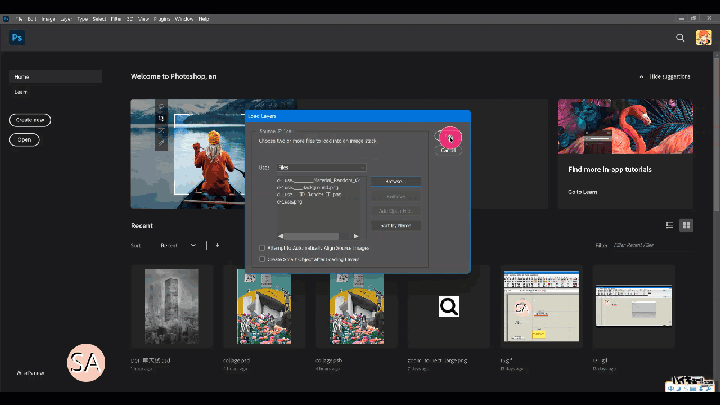The height and width of the screenshot is (405, 720).
Task: Open the Select menu
Action: click(99, 19)
